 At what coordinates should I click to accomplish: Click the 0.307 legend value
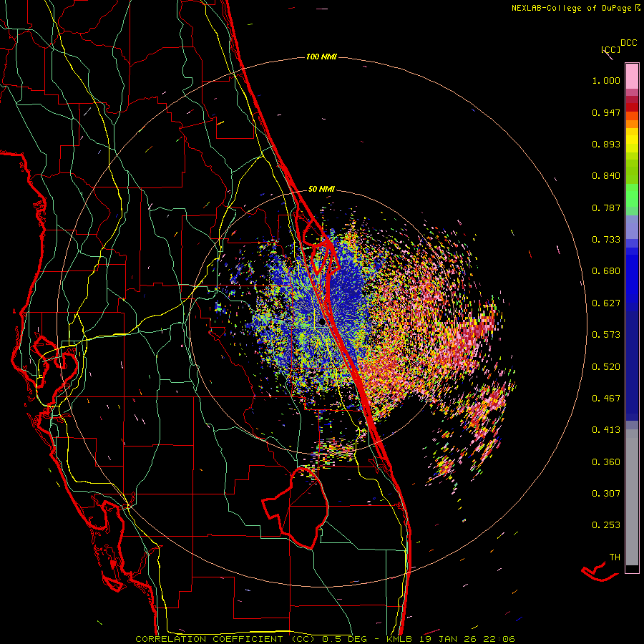click(606, 494)
